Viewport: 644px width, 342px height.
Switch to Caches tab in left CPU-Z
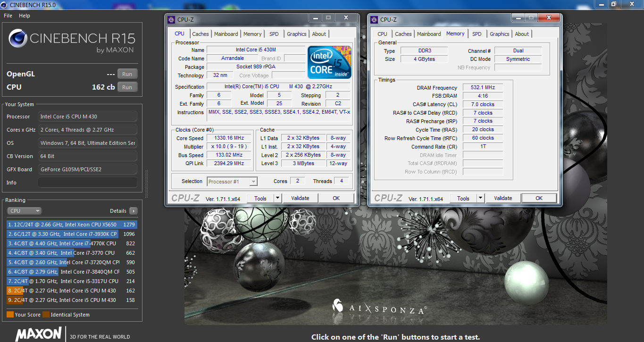201,34
